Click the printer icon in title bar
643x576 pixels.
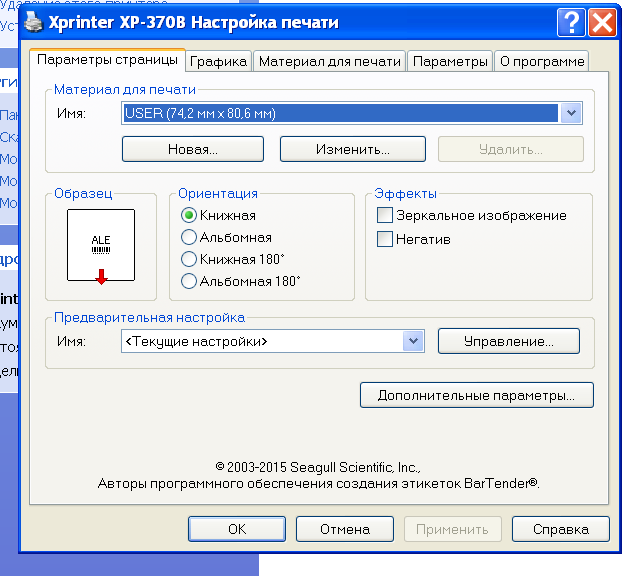(x=33, y=21)
